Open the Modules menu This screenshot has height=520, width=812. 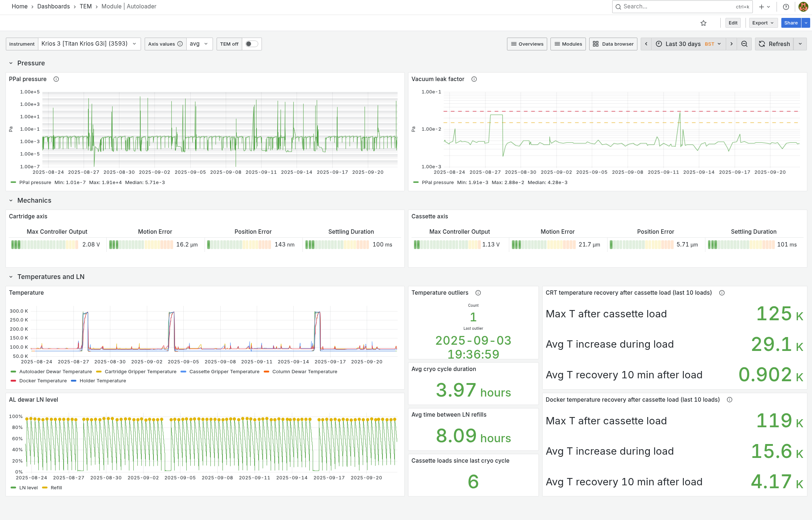(x=568, y=44)
